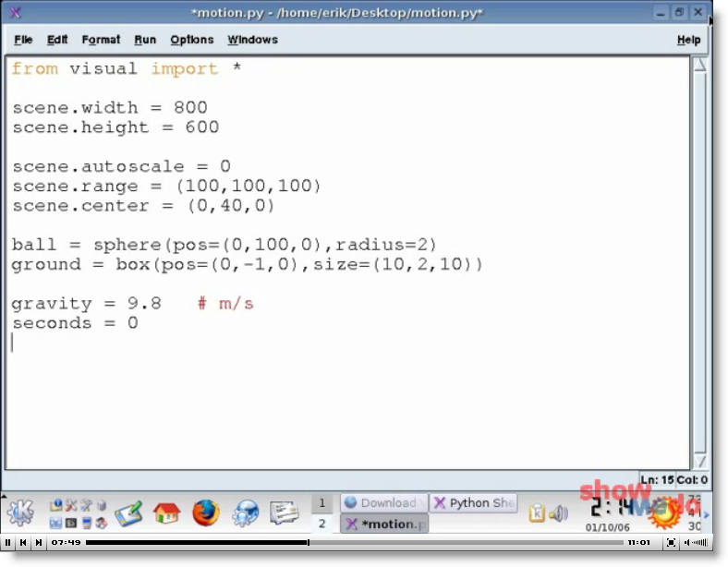Click the X icon in the IDLE title bar

point(16,12)
